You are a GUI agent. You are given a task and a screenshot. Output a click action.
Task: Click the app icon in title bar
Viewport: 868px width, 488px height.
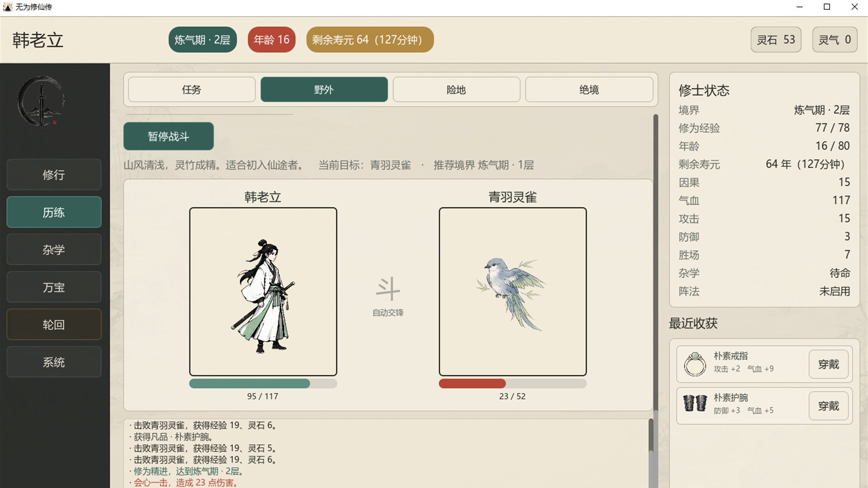click(7, 7)
